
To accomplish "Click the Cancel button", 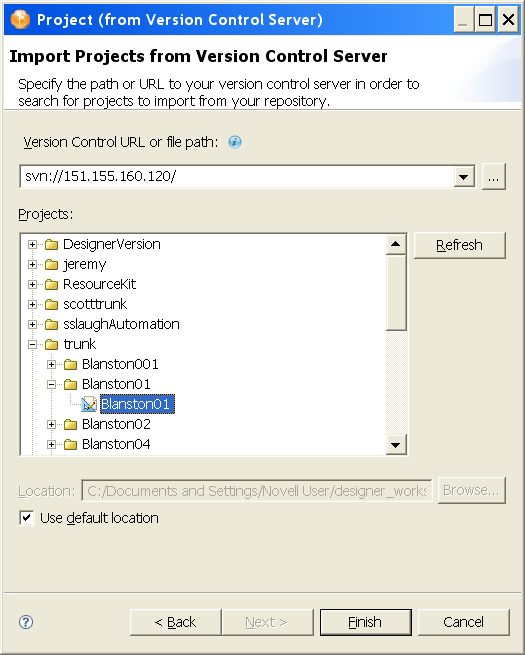I will coord(464,622).
